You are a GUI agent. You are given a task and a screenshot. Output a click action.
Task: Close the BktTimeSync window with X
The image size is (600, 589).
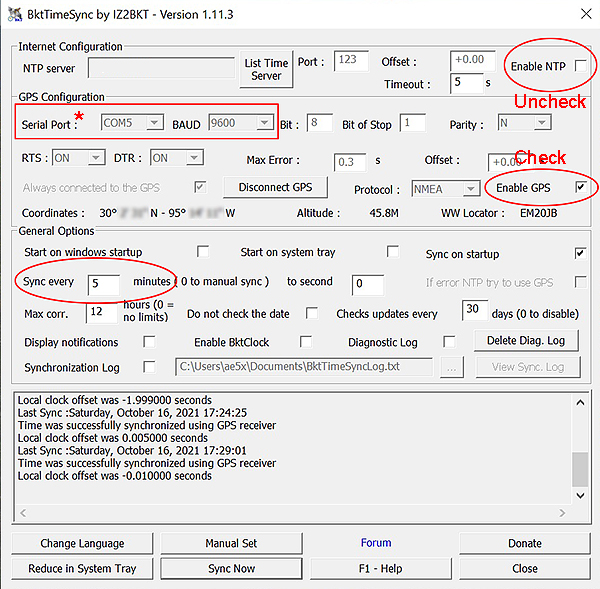pyautogui.click(x=586, y=14)
